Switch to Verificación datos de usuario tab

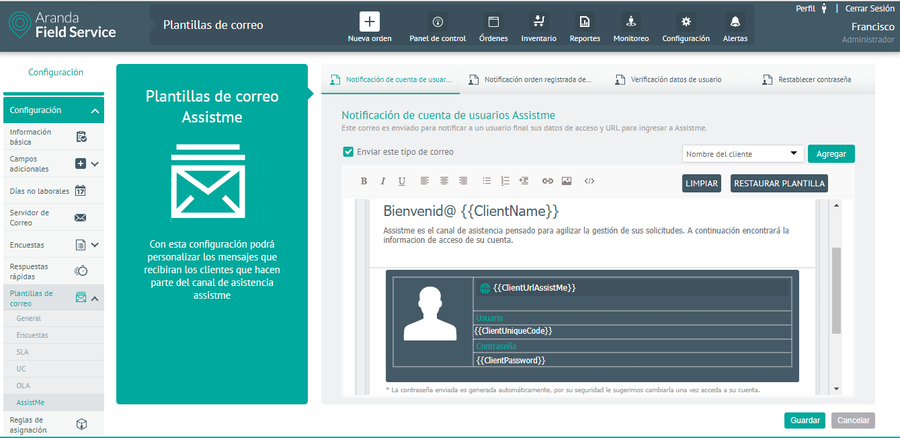[x=668, y=80]
